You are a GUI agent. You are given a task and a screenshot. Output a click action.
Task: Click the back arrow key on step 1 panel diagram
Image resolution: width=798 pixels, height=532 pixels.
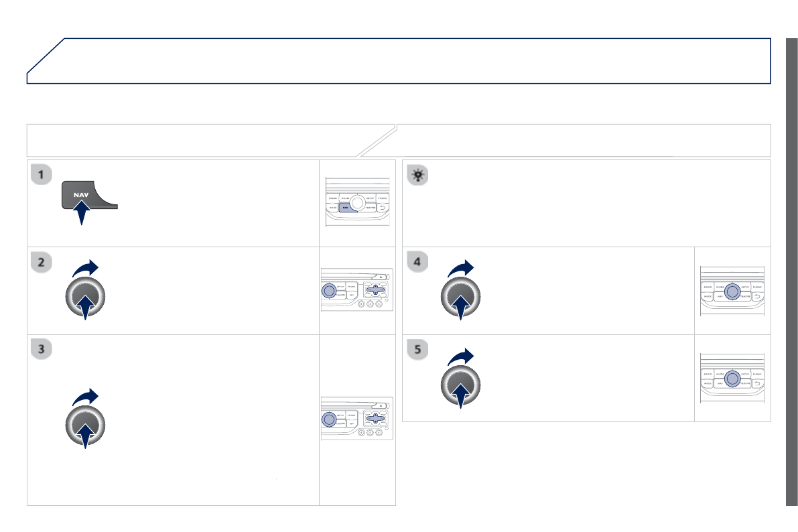[x=383, y=208]
